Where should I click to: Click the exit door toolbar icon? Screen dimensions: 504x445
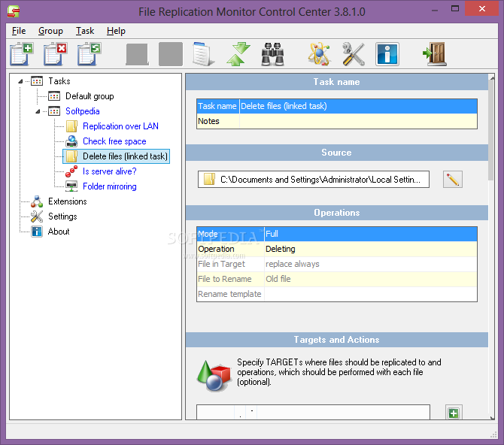point(434,54)
